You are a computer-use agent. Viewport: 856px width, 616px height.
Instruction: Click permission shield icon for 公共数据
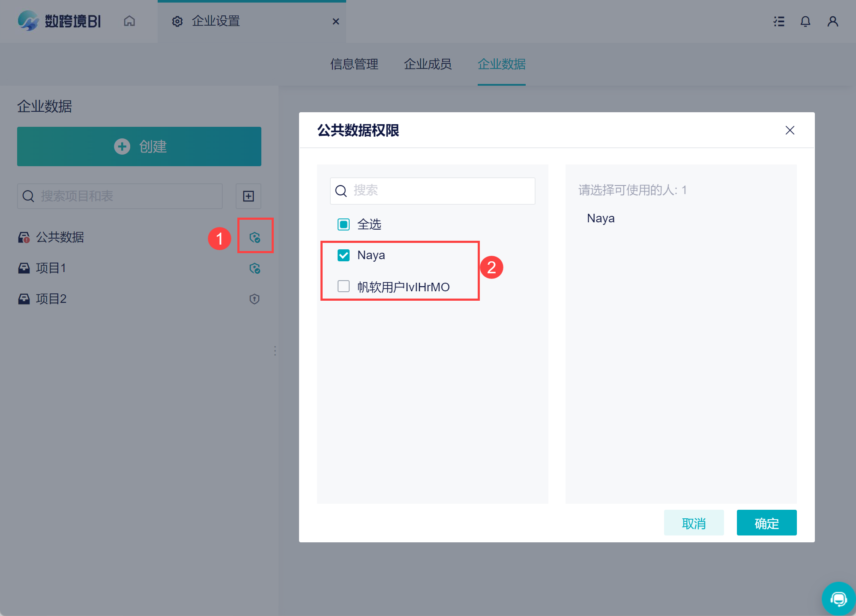(255, 237)
